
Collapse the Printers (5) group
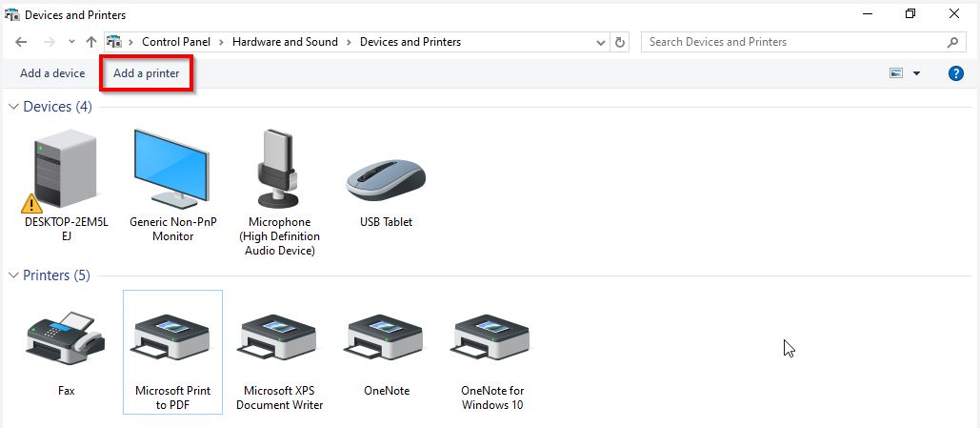click(x=13, y=275)
